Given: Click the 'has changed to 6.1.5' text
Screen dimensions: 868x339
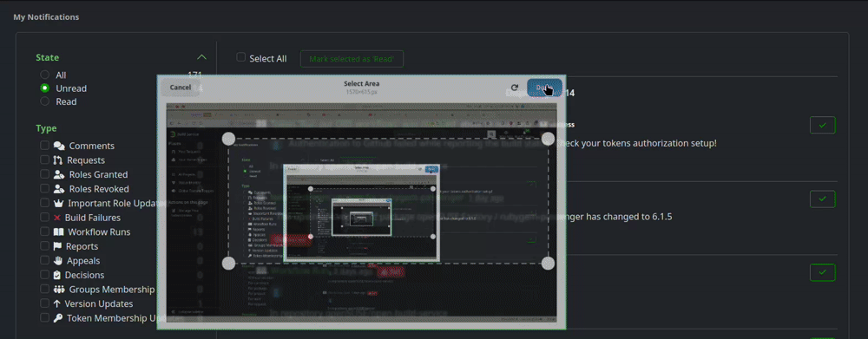Looking at the screenshot, I should (x=628, y=216).
